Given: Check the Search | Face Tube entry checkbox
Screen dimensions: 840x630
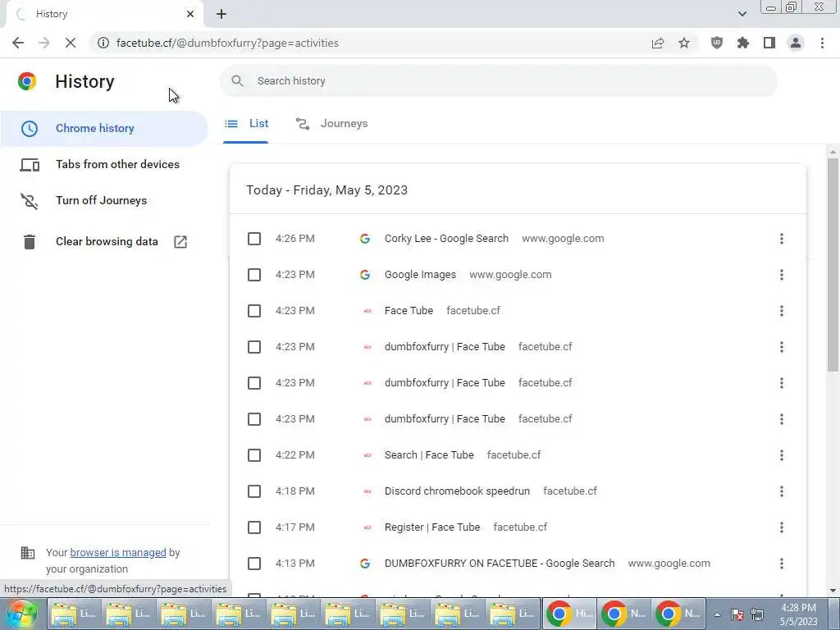Looking at the screenshot, I should coord(254,455).
